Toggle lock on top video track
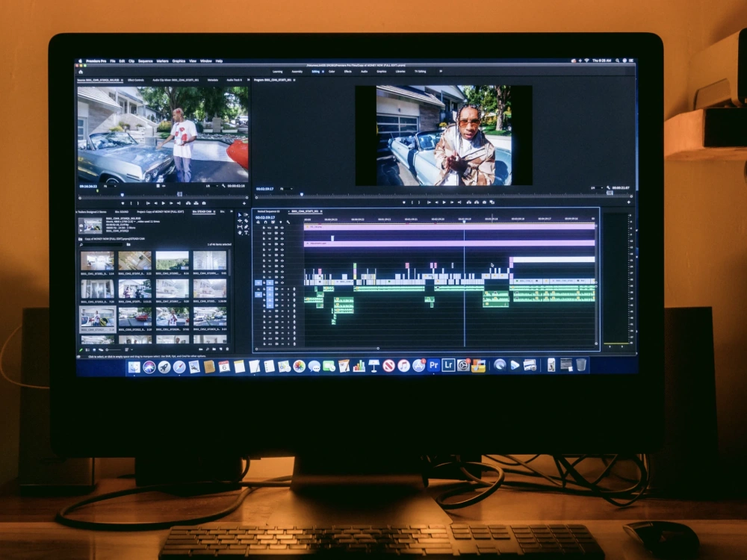Image resolution: width=747 pixels, height=560 pixels. tap(264, 228)
